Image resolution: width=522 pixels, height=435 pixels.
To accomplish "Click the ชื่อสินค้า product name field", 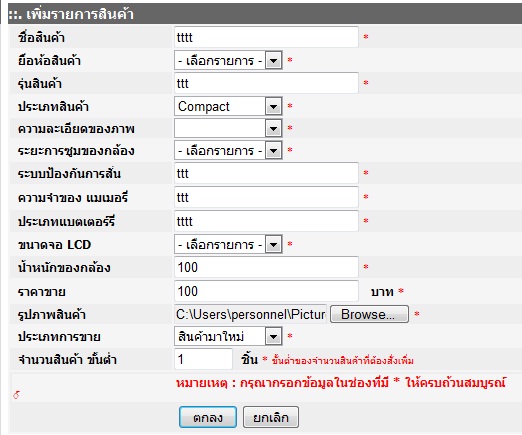I will click(x=266, y=37).
